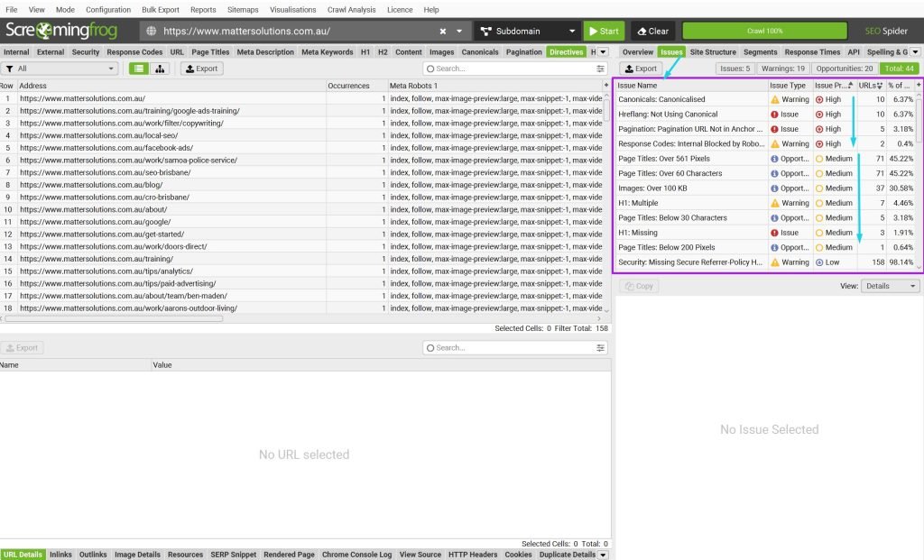Click the globe icon in the URL bar
Image resolution: width=924 pixels, height=560 pixels.
coord(151,31)
